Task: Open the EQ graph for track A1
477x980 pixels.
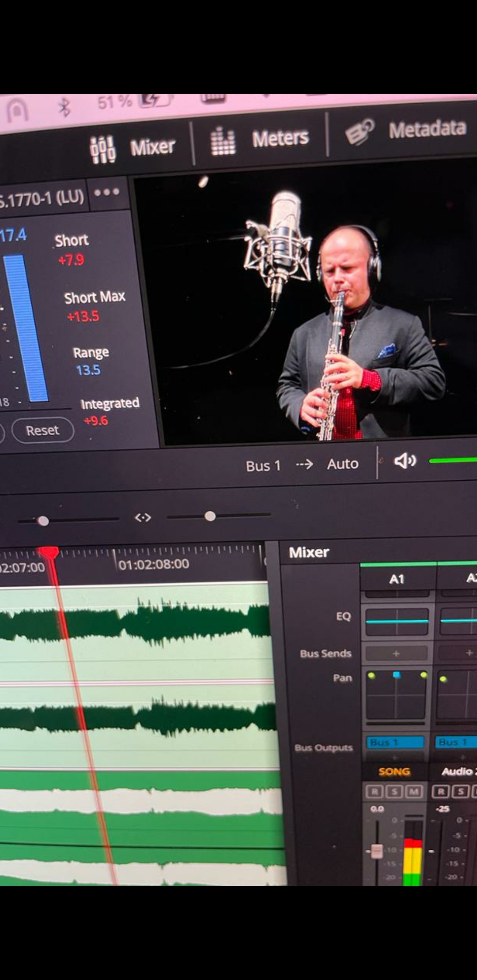Action: tap(397, 622)
